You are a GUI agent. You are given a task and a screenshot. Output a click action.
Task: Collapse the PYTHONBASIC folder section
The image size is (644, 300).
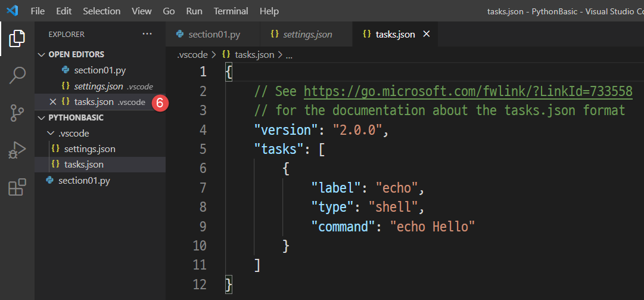pyautogui.click(x=76, y=117)
